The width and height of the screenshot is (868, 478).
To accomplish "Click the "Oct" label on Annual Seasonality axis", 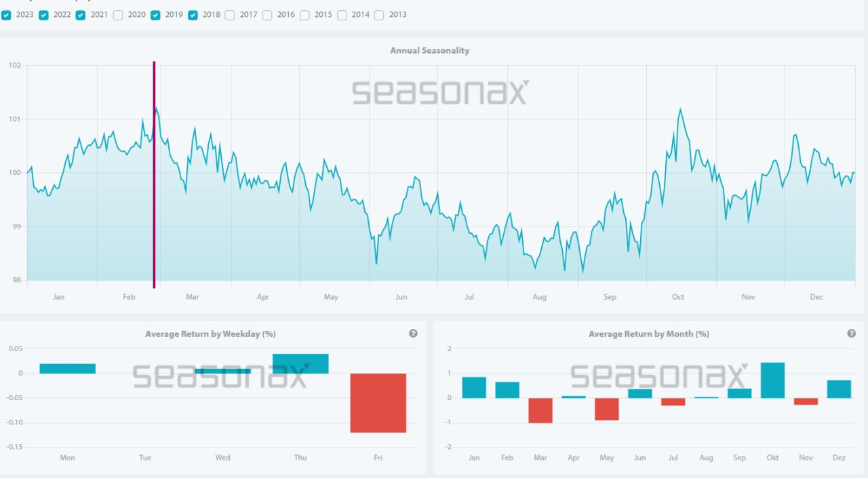I will click(x=678, y=297).
